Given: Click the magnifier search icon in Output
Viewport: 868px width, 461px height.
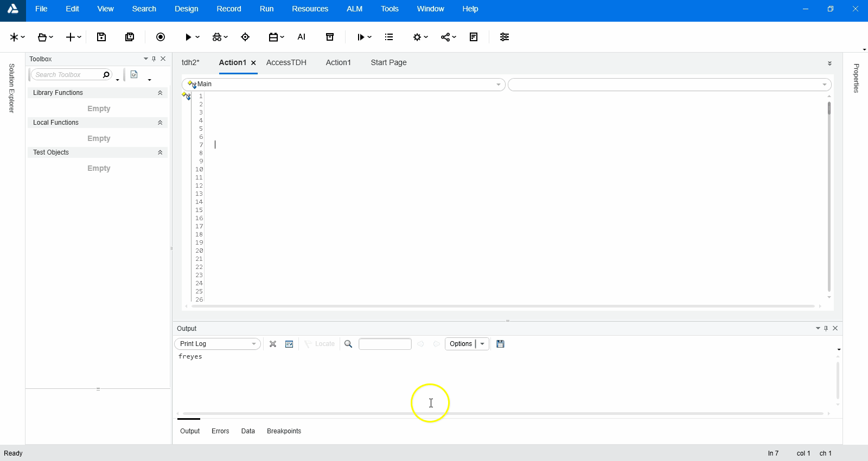Looking at the screenshot, I should pos(348,344).
